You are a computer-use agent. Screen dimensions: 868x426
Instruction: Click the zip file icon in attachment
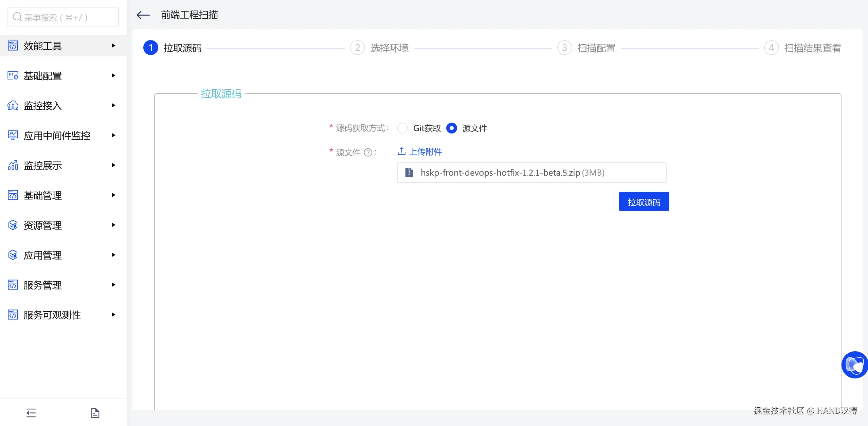pos(409,173)
